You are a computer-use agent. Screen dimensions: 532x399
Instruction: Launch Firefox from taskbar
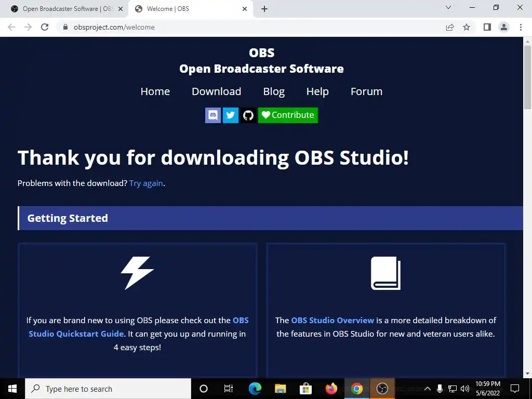[331, 389]
